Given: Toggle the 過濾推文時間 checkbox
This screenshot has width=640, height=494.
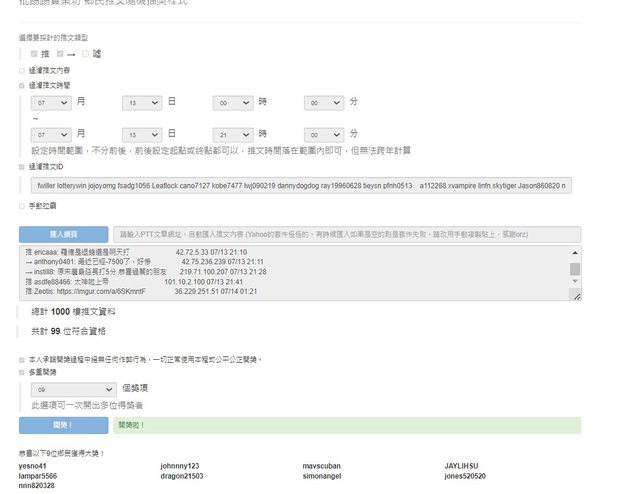Looking at the screenshot, I should pos(22,86).
